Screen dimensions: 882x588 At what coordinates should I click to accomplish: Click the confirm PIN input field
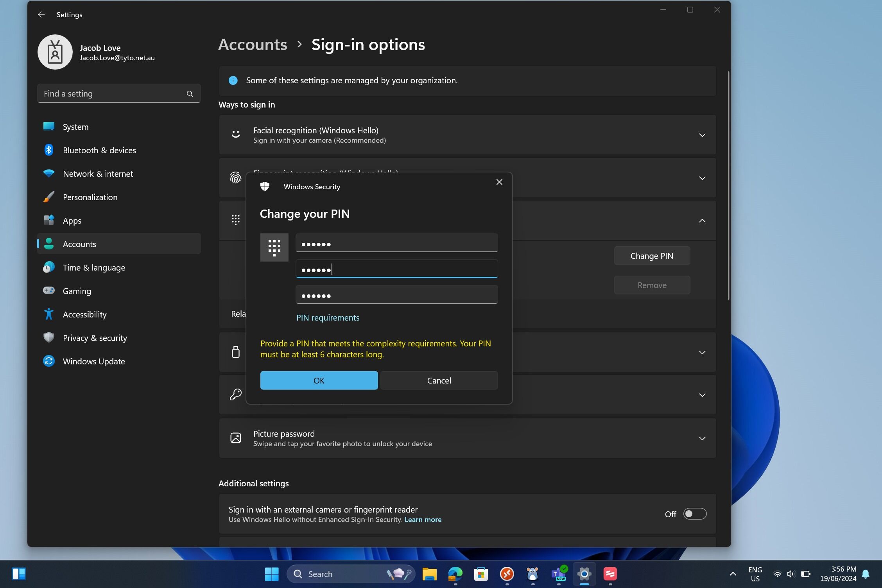[396, 295]
